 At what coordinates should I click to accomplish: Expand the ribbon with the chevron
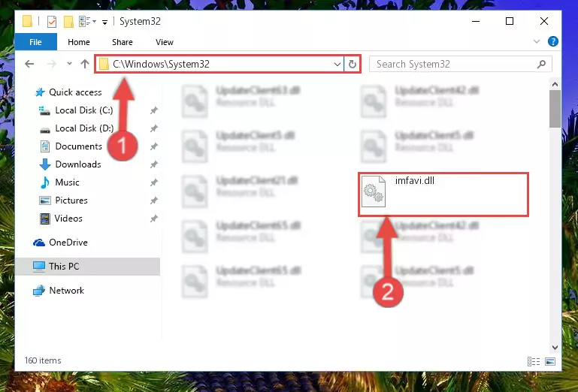pos(537,41)
